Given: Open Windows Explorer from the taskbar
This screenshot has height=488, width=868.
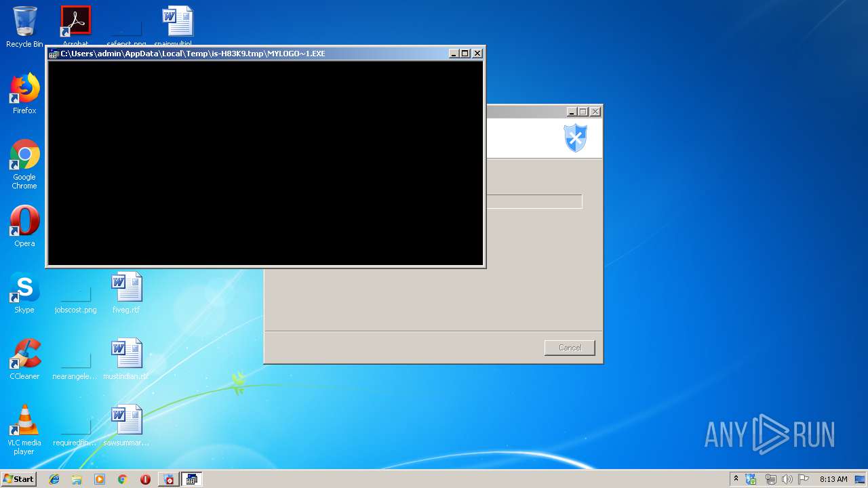Looking at the screenshot, I should click(x=77, y=479).
